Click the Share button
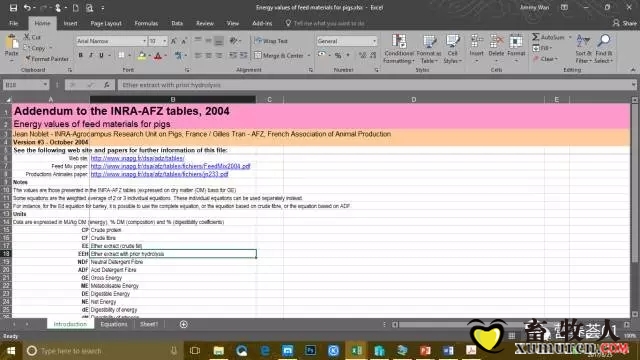 pos(624,23)
